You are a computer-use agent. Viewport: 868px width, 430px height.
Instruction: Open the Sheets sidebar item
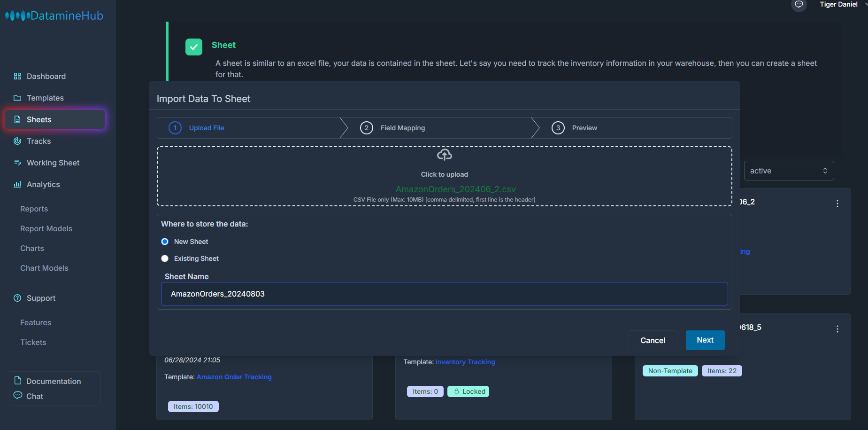click(55, 119)
